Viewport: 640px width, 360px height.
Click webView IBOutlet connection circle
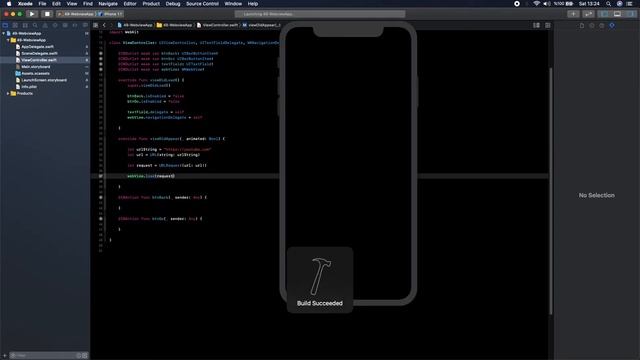point(101,69)
